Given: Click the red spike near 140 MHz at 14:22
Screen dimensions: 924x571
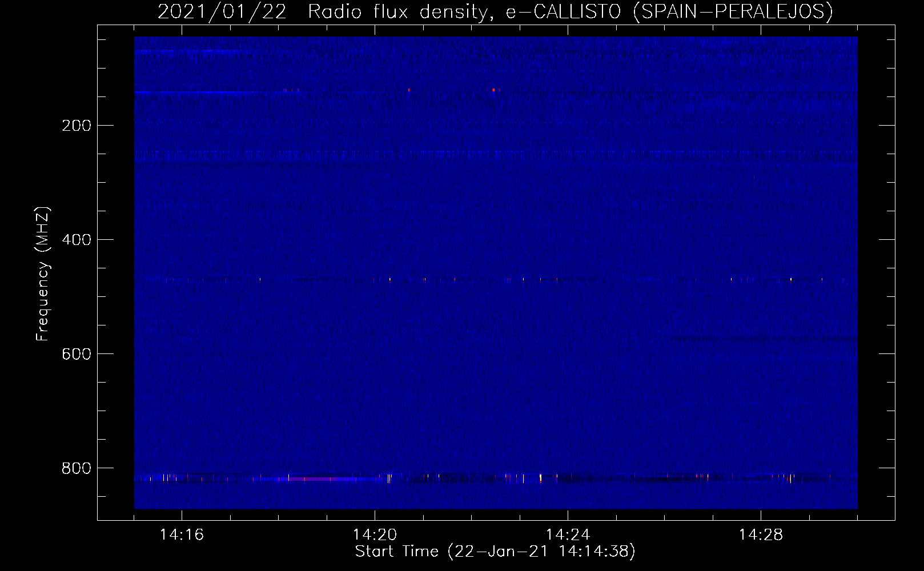Looking at the screenshot, I should [494, 90].
